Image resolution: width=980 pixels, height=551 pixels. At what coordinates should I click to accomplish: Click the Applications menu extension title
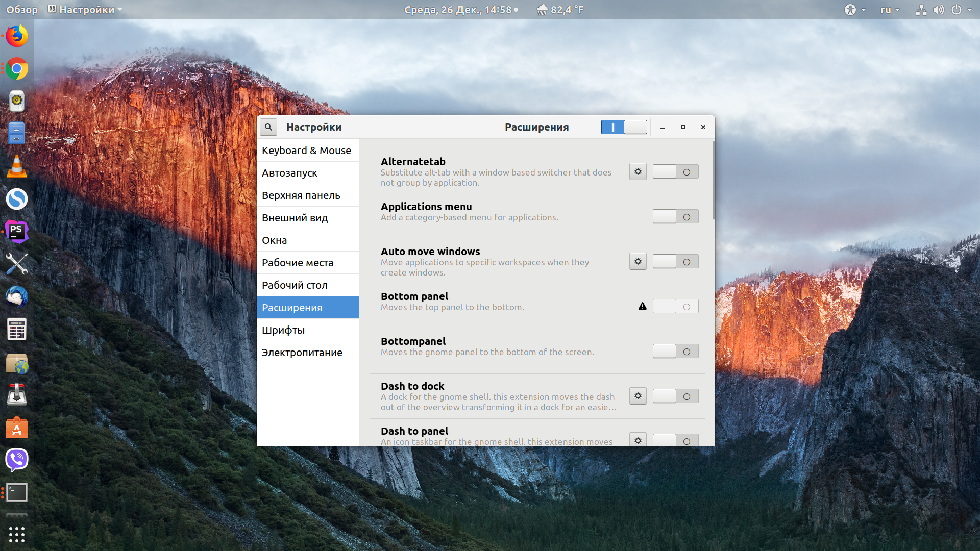tap(426, 207)
